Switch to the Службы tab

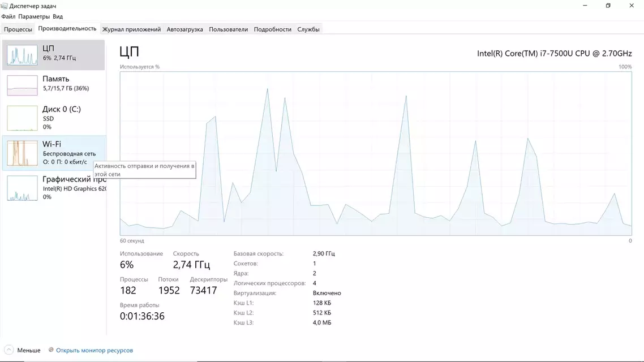(x=308, y=29)
